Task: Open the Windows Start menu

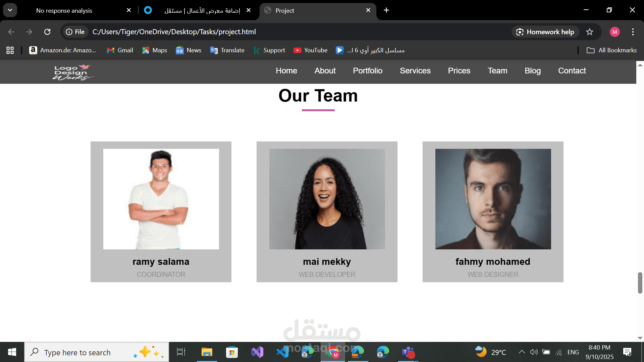Action: 12,352
